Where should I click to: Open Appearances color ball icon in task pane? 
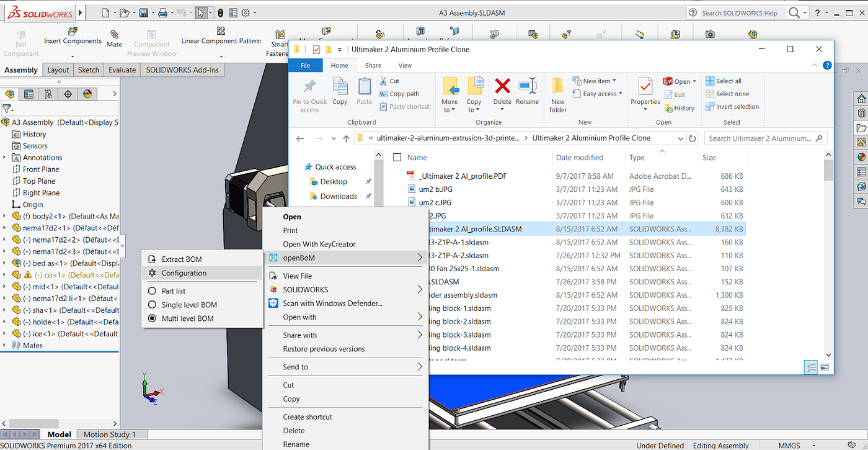point(861,157)
